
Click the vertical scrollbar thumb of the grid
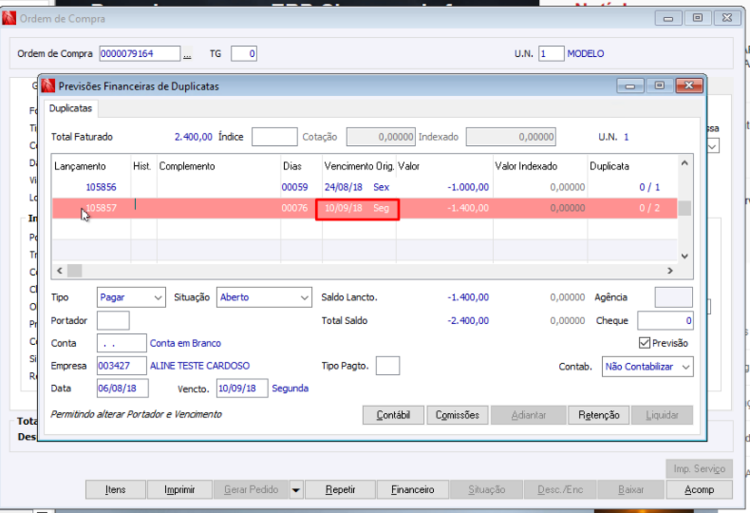click(684, 208)
